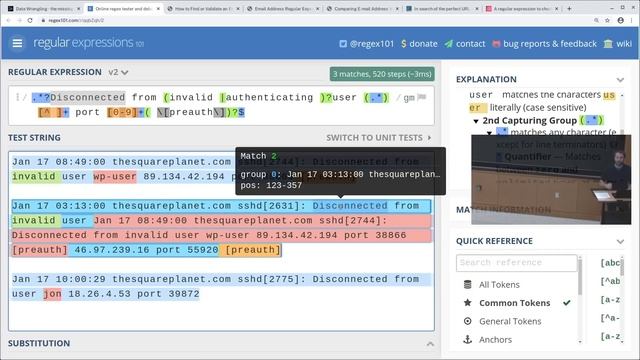Click the paper plane contact icon
640x360 pixels.
[449, 44]
